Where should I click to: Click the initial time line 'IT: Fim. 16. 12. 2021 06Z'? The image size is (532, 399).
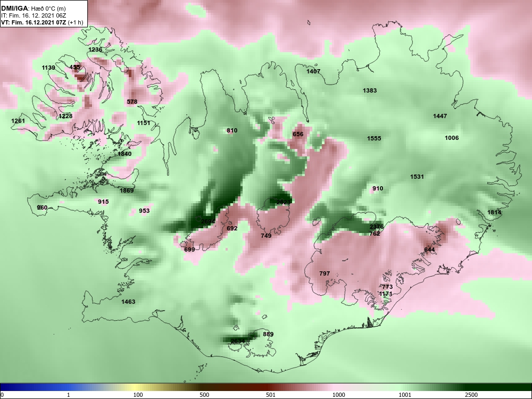coord(33,15)
